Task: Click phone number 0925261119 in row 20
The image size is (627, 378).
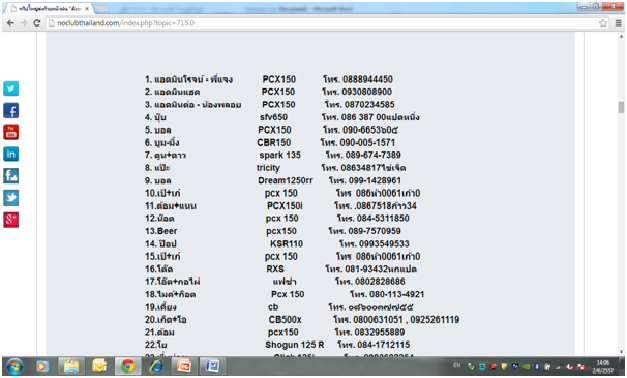Action: tap(435, 320)
